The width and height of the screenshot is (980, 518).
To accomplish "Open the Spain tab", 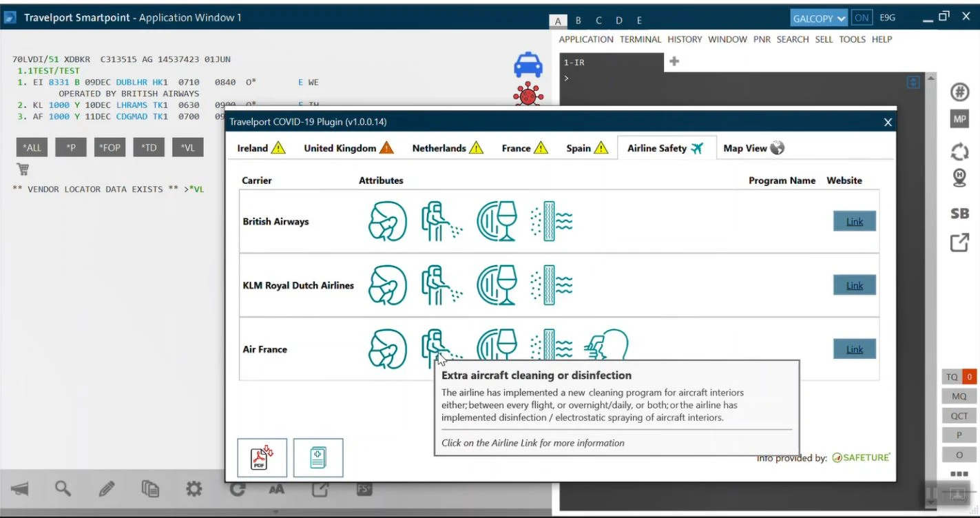I will point(587,148).
